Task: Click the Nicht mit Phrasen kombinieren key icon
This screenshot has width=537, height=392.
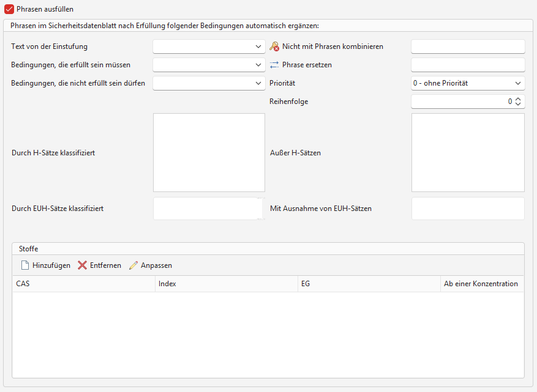Action: (x=274, y=46)
